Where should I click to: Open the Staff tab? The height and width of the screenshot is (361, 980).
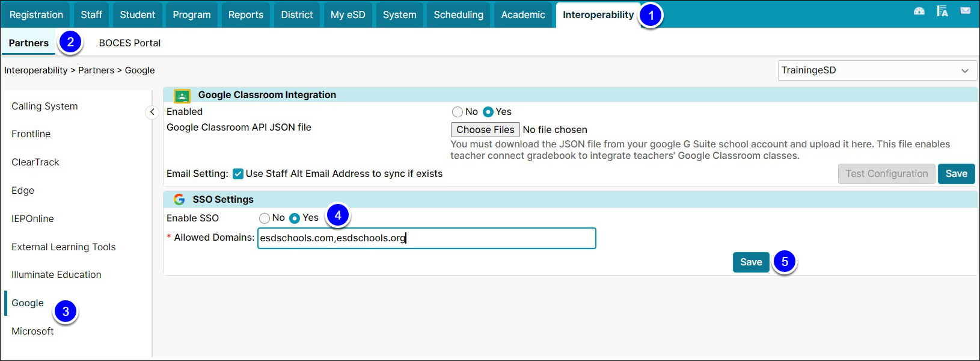click(x=91, y=14)
